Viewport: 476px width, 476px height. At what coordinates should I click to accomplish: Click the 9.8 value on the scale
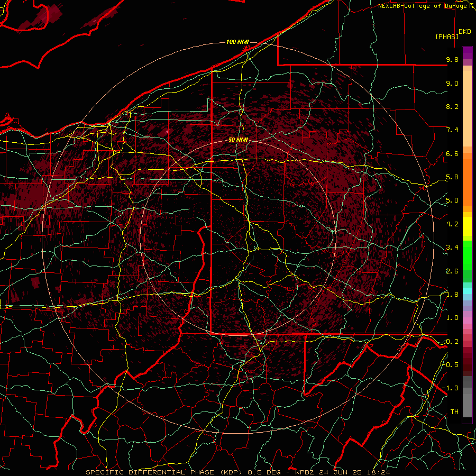pos(452,59)
